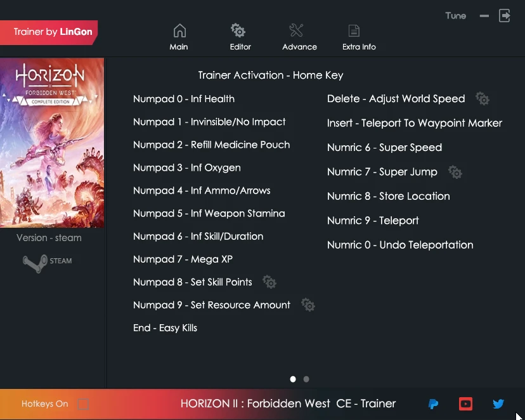
Task: Select the first page dot
Action: point(293,379)
